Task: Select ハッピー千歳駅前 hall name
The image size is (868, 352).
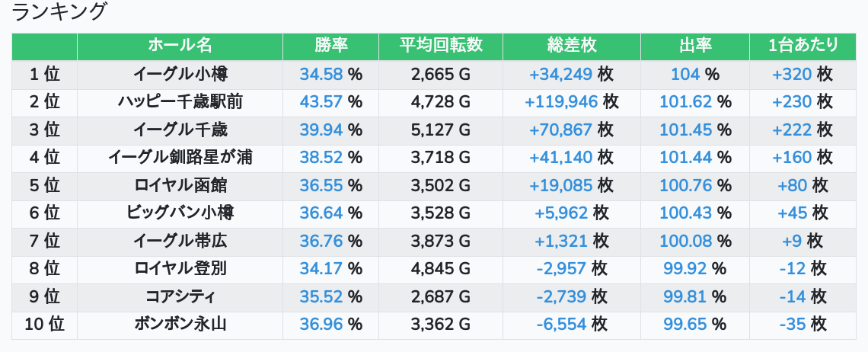Action: click(x=180, y=102)
